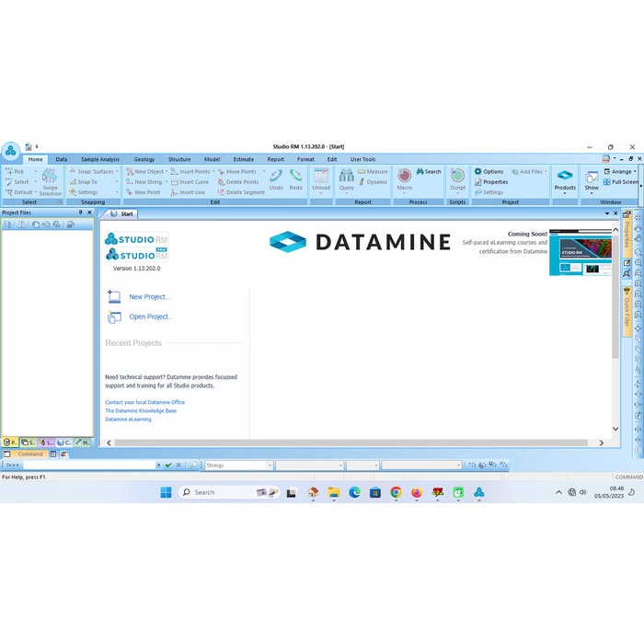Open the Geology ribbon tab
Viewport: 644px width, 644px height.
(144, 159)
